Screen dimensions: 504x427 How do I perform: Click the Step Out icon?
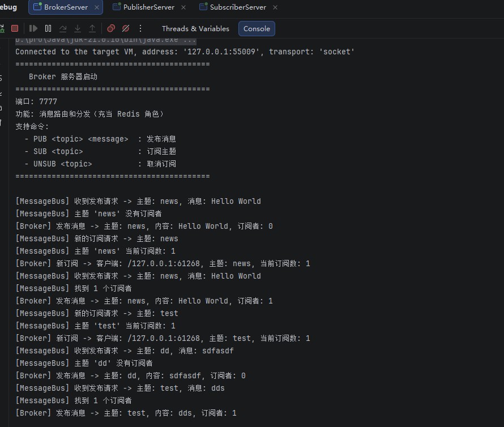tap(92, 29)
